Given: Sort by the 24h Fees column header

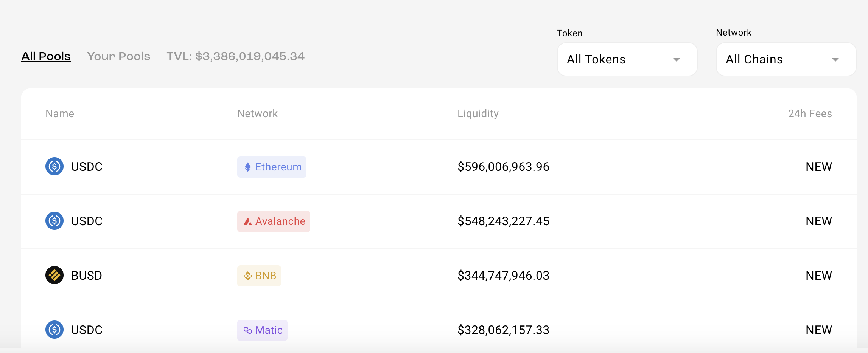Looking at the screenshot, I should [x=810, y=114].
